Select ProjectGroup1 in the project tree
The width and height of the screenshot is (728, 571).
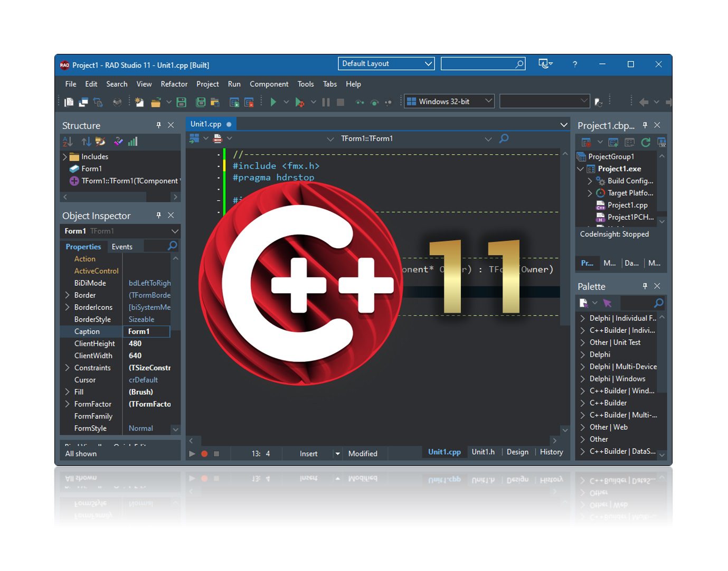[611, 157]
